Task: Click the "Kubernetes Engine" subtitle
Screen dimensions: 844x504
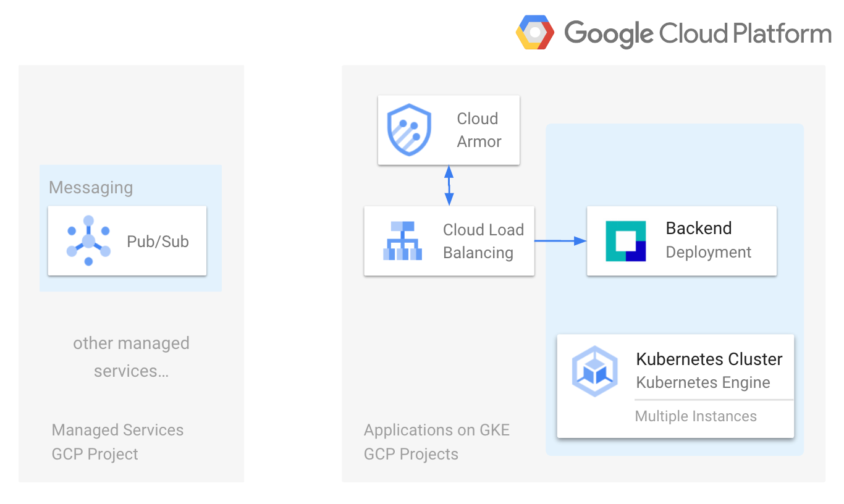Action: [x=703, y=382]
